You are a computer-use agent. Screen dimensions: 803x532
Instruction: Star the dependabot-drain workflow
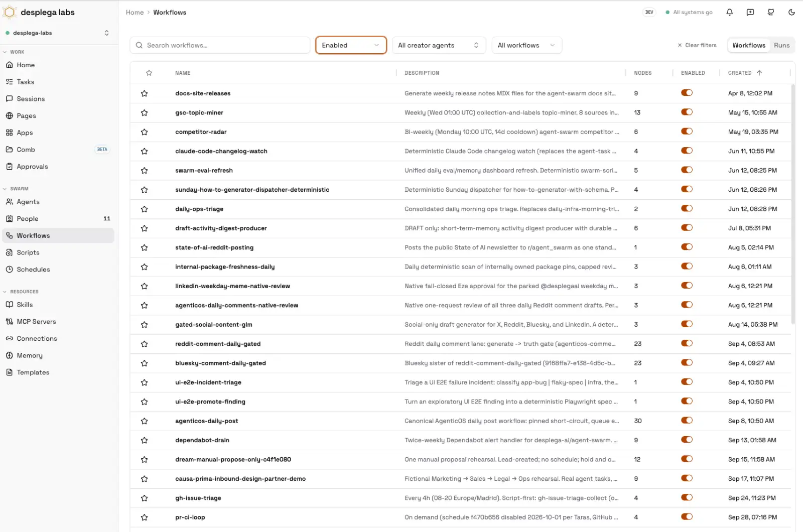coord(144,441)
